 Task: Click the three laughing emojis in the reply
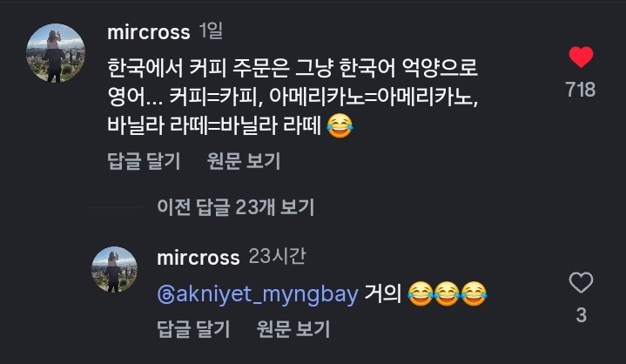446,294
